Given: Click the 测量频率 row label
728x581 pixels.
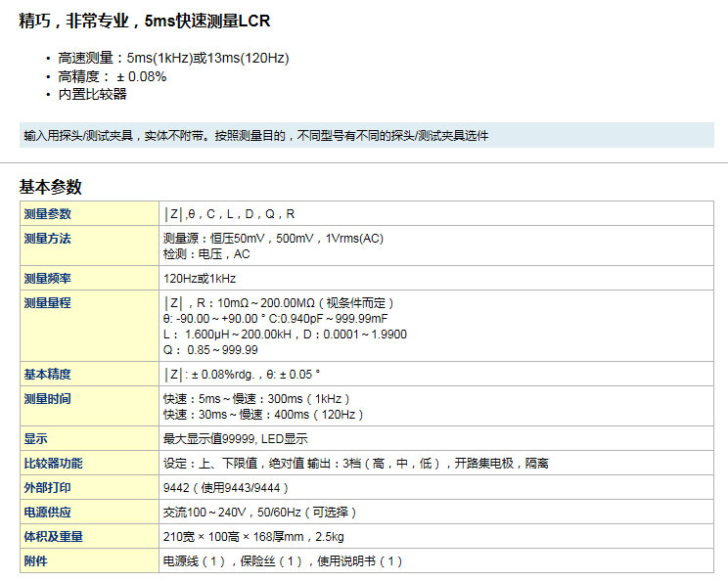Looking at the screenshot, I should click(48, 279).
